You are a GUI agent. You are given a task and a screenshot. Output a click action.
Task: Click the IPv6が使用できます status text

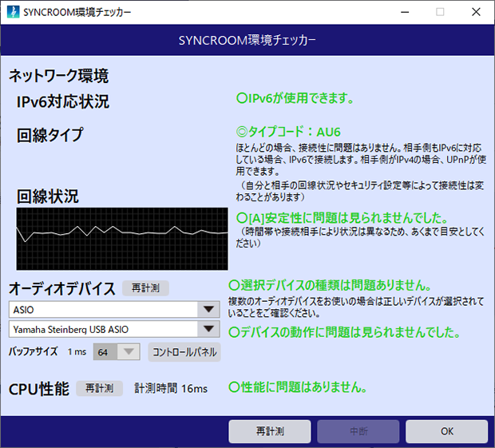295,98
